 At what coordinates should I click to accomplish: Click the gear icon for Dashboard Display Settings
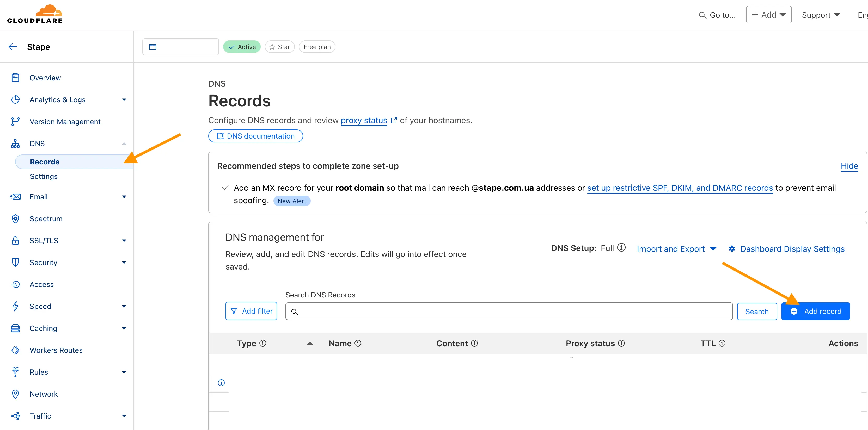[732, 249]
